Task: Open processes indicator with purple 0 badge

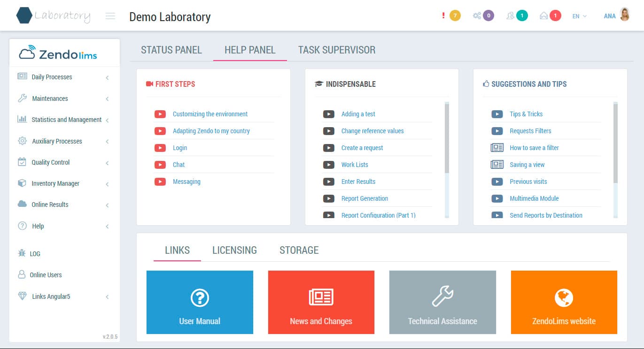Action: click(489, 15)
